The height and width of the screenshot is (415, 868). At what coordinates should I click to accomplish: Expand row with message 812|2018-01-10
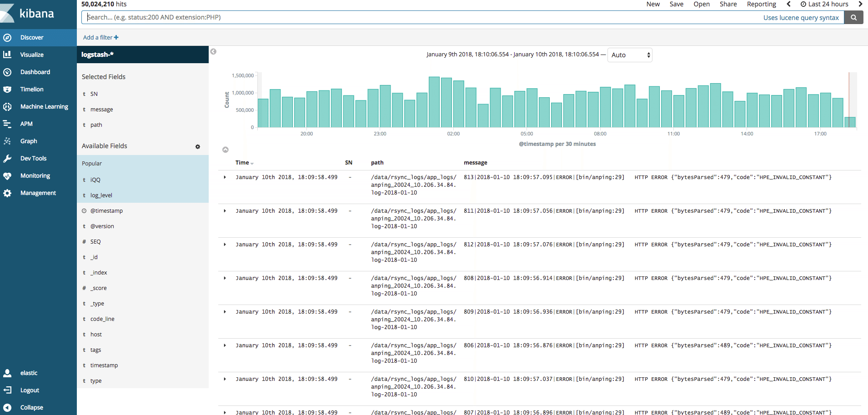(x=225, y=245)
